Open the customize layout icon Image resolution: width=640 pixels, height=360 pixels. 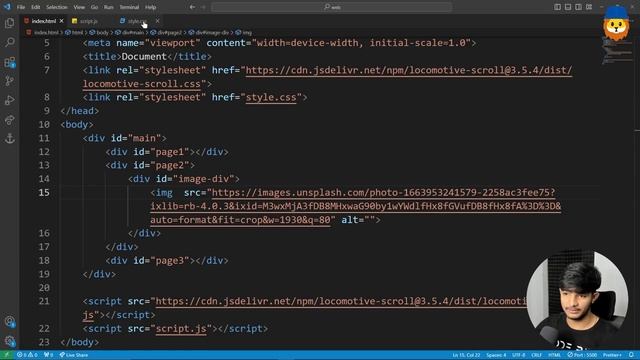[589, 7]
